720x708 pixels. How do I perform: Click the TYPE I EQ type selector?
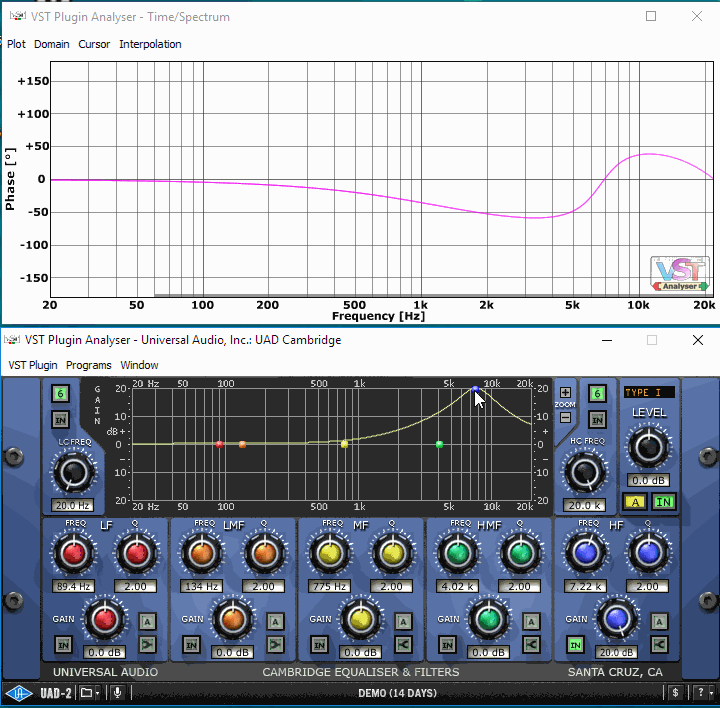(x=649, y=392)
